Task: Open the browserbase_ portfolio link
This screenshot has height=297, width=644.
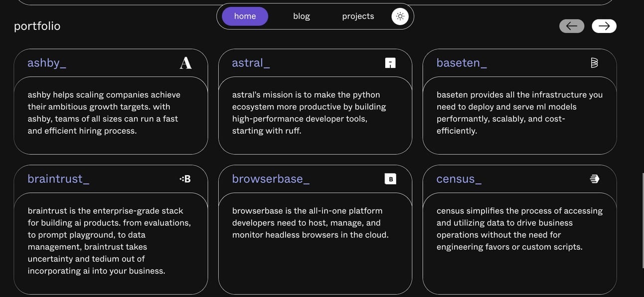Action: [271, 179]
